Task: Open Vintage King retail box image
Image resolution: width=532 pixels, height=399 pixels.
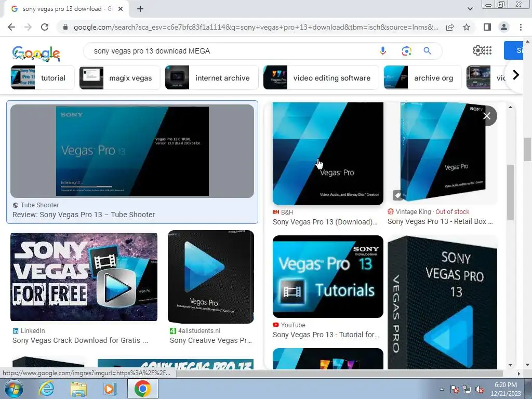Action: [442, 153]
